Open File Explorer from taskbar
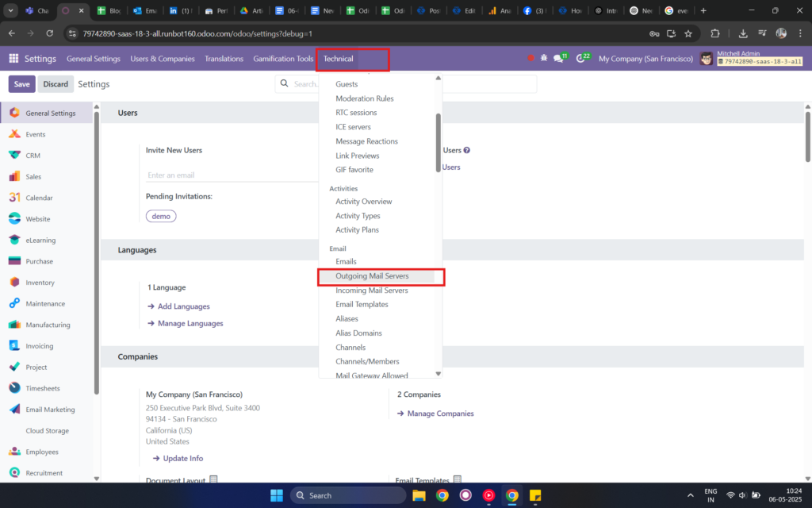This screenshot has width=812, height=508. pyautogui.click(x=419, y=495)
